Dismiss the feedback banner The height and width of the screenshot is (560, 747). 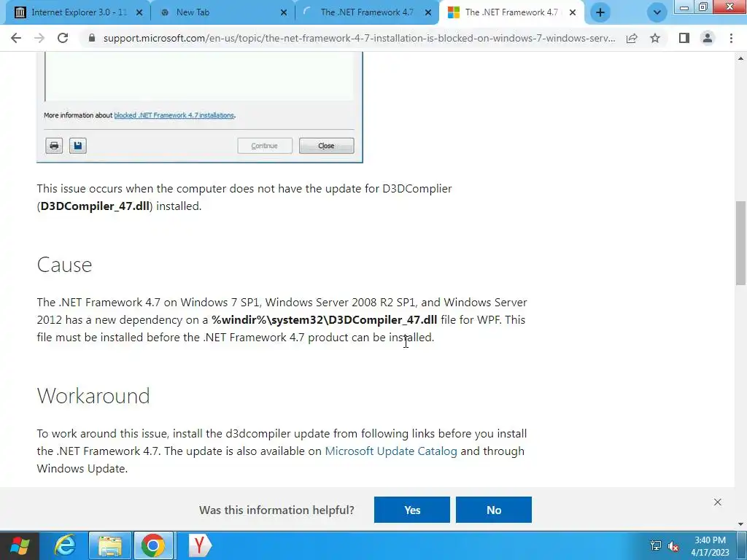click(718, 502)
